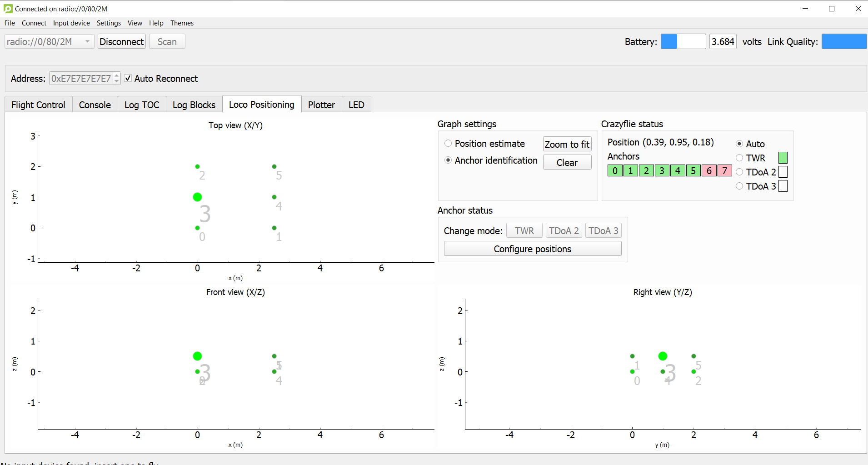Click anchor 3 green status box
Screen dimensions: 868x465
(662, 171)
